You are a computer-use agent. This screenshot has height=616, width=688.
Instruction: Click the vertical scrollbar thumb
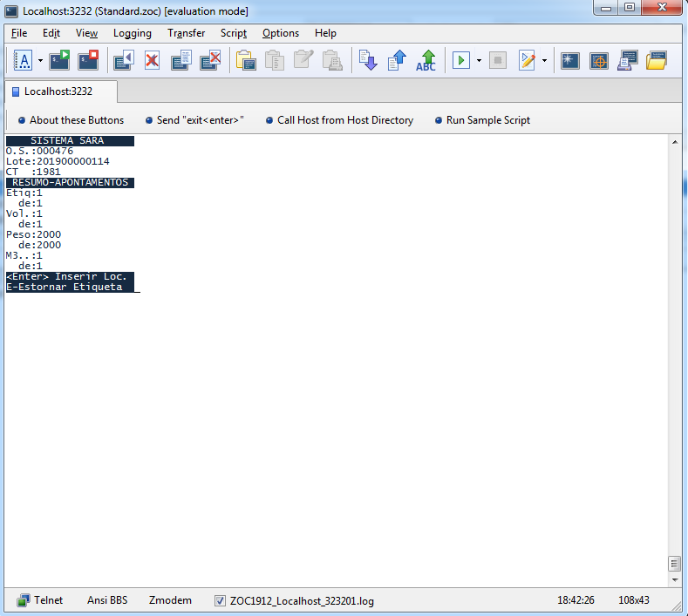click(675, 564)
